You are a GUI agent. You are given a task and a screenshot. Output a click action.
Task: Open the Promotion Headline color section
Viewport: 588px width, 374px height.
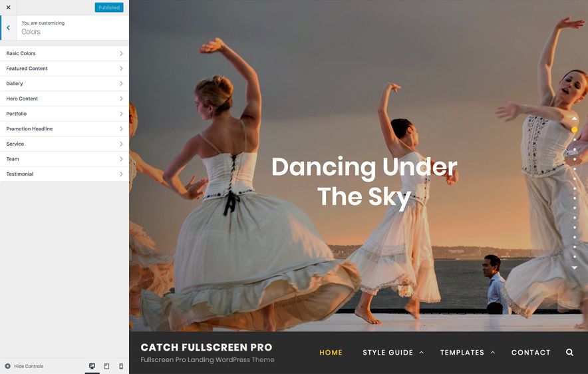click(x=65, y=128)
